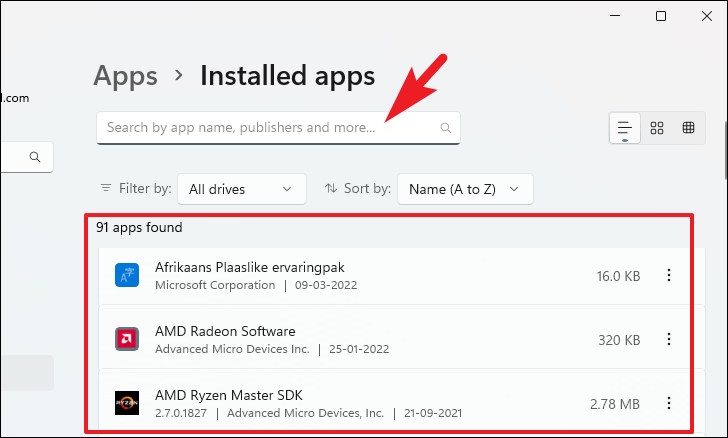Image resolution: width=728 pixels, height=438 pixels.
Task: Click the 91 apps found label
Action: coord(139,227)
